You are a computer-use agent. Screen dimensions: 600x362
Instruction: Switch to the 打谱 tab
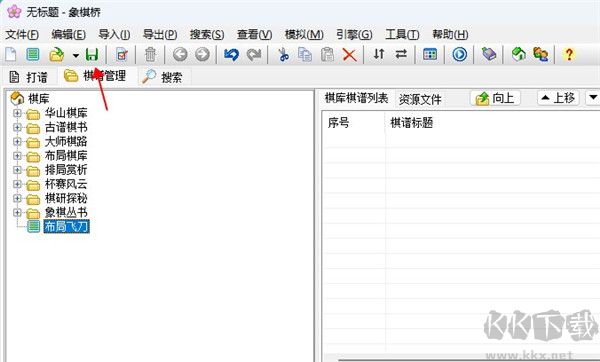[x=29, y=77]
